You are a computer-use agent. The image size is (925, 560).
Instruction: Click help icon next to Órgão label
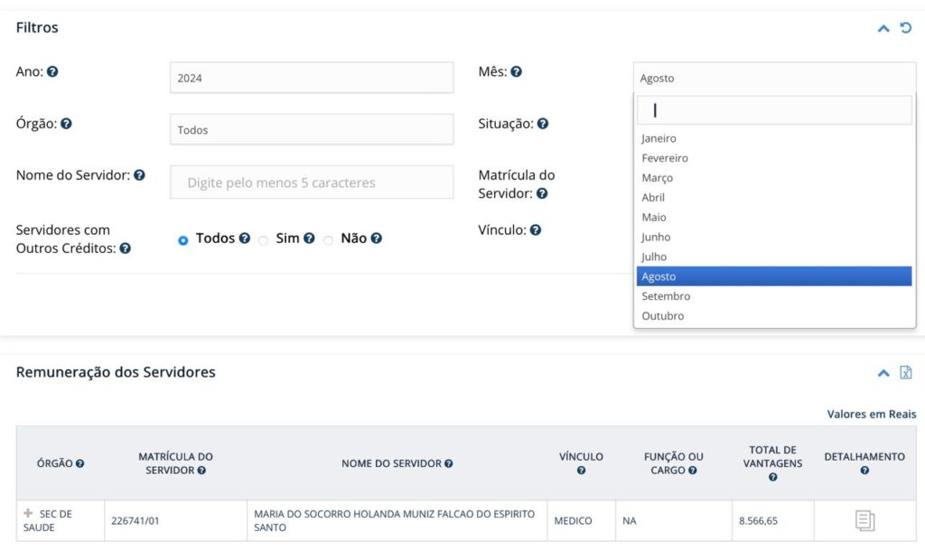[x=65, y=124]
